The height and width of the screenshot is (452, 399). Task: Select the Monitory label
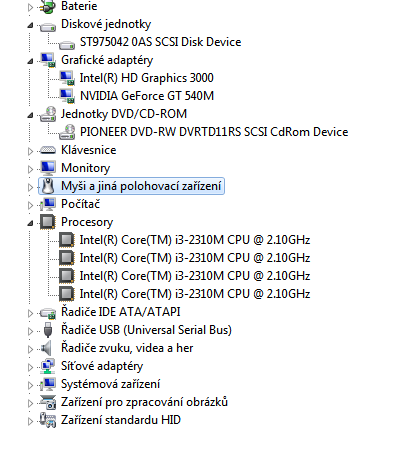tap(85, 168)
